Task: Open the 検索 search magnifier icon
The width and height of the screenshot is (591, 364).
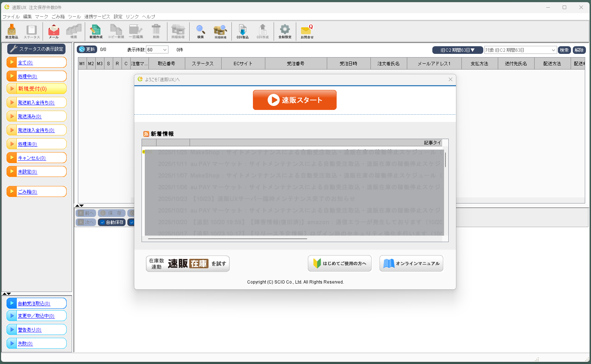Action: point(201,31)
